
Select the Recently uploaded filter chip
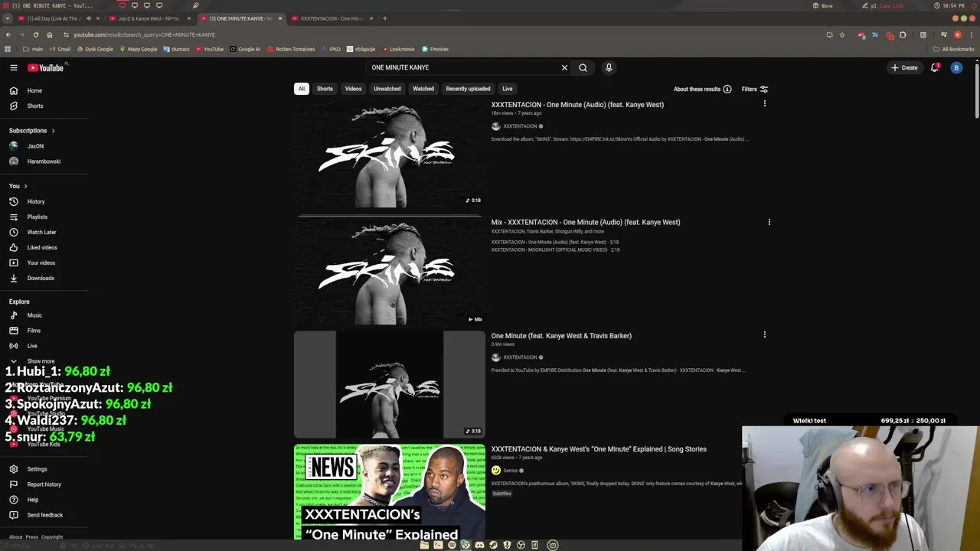[468, 89]
